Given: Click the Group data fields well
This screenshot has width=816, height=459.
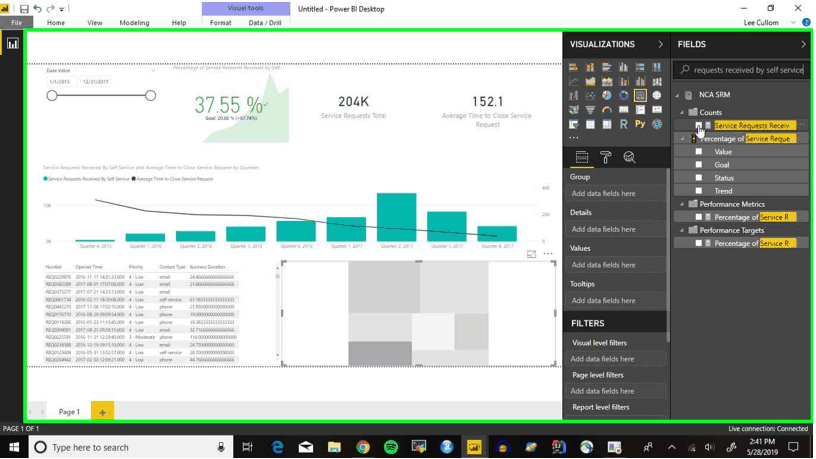Looking at the screenshot, I should pyautogui.click(x=615, y=193).
